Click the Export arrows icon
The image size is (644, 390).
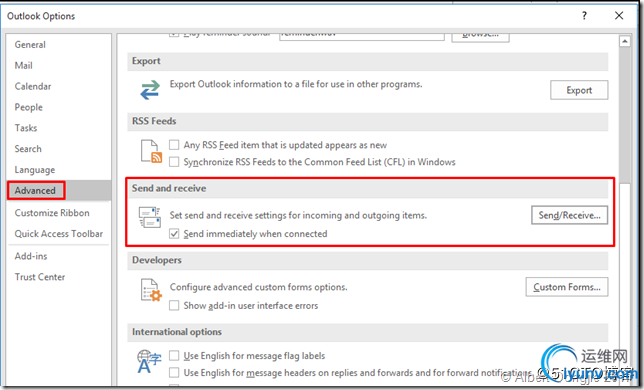coord(150,90)
